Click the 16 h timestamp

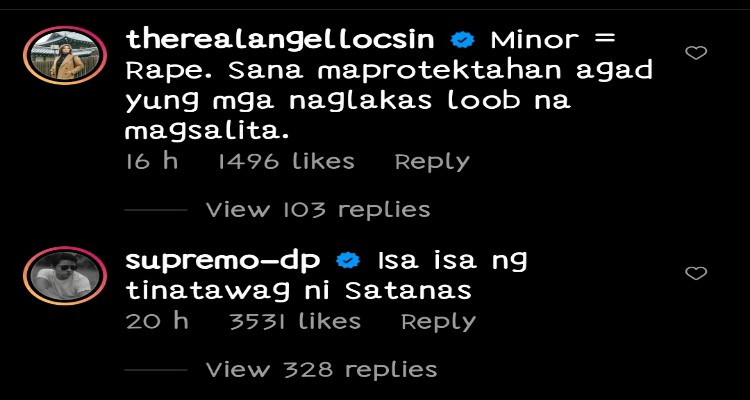(152, 162)
